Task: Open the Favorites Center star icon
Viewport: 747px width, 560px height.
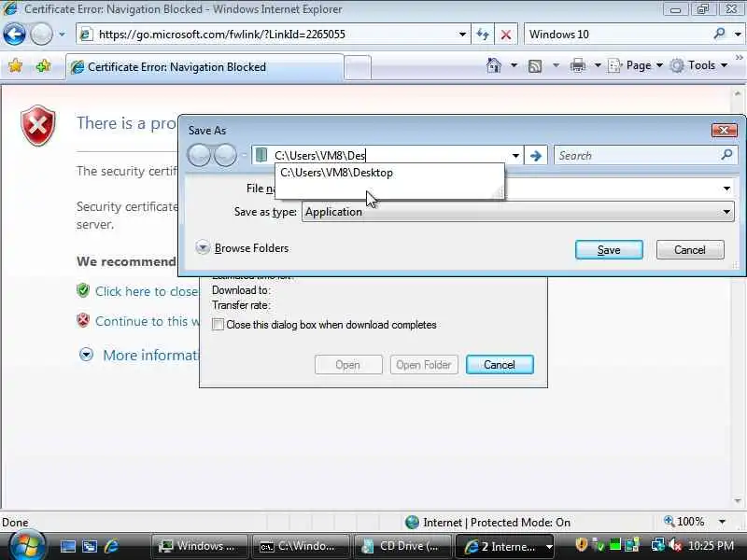Action: 15,65
